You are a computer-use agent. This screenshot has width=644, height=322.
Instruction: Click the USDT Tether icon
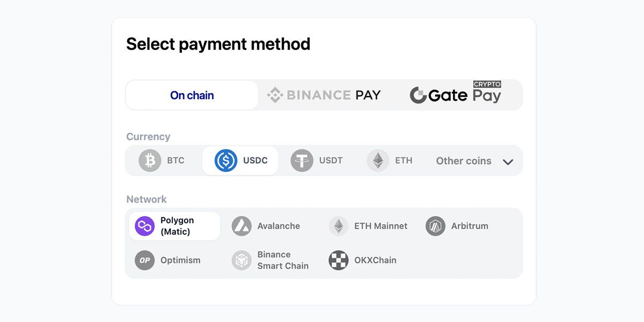pos(302,160)
